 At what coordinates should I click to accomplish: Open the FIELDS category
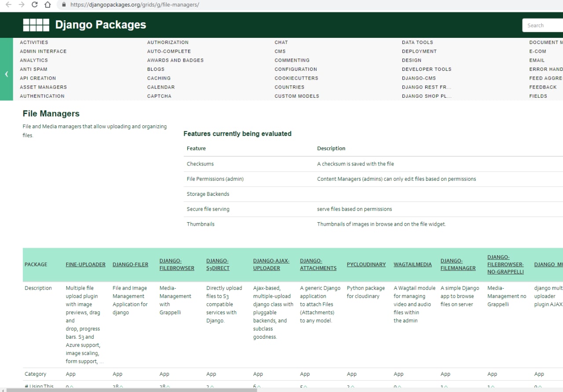tap(538, 96)
